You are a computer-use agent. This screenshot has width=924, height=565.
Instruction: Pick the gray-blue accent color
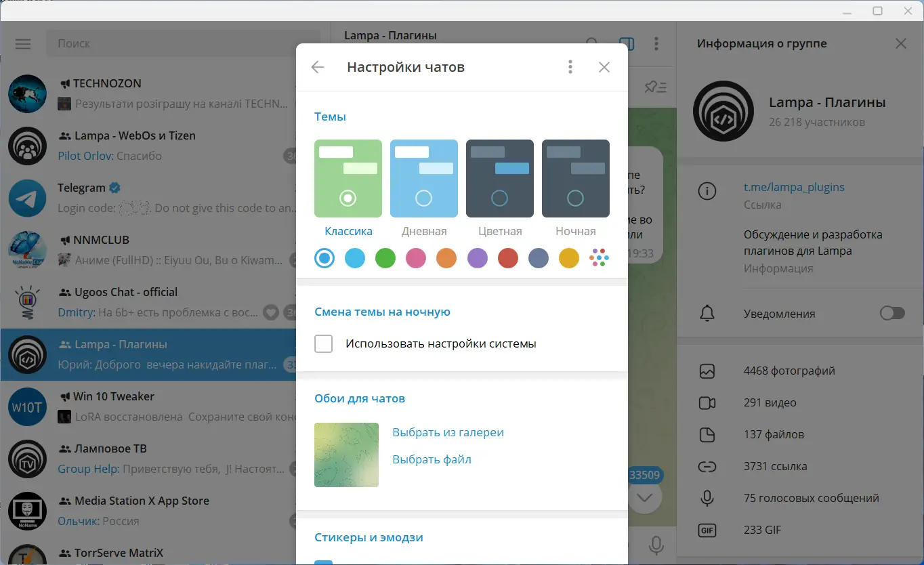point(539,258)
